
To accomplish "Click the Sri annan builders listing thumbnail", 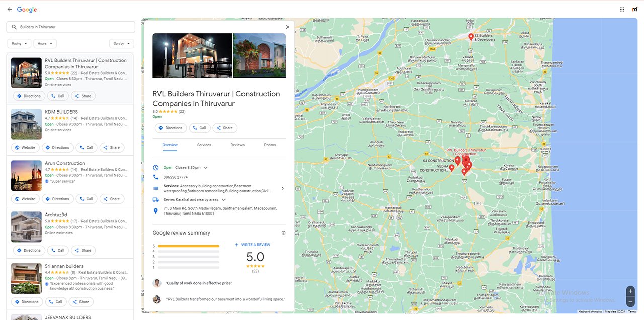I will [26, 278].
